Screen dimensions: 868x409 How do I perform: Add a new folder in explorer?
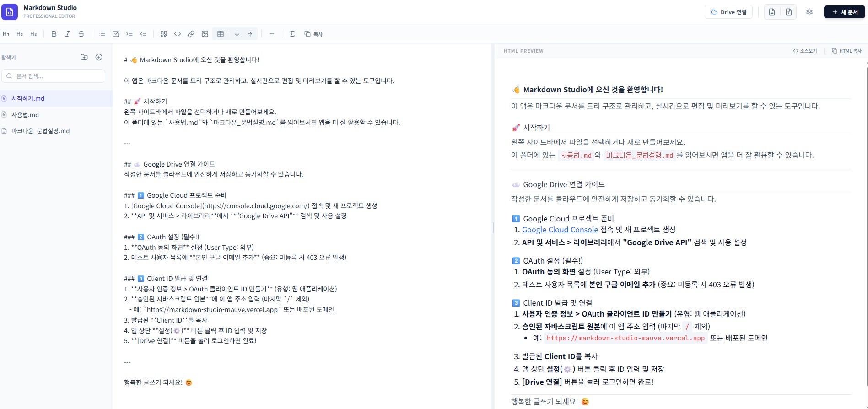point(84,57)
